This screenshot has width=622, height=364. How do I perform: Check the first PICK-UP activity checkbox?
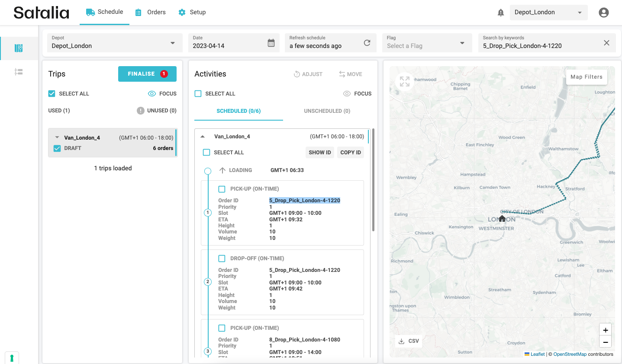[x=222, y=189]
